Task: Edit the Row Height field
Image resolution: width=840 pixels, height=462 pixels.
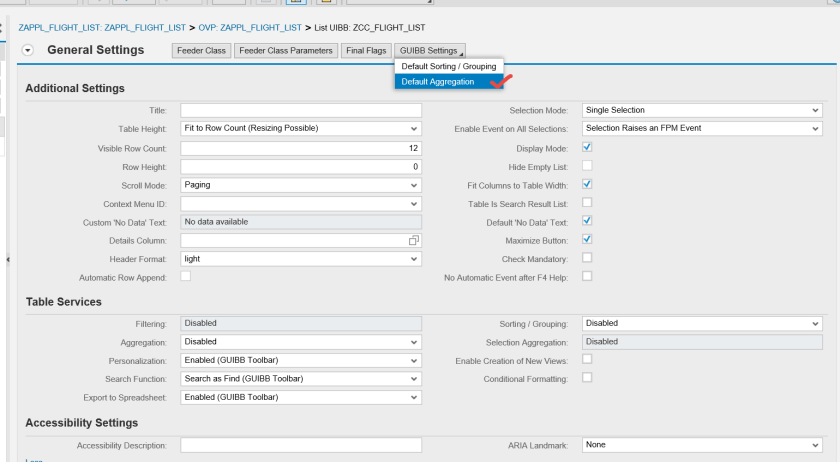Action: pyautogui.click(x=301, y=167)
